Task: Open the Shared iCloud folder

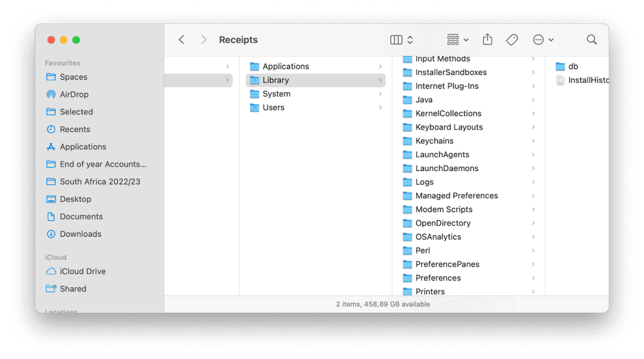Action: pos(74,289)
